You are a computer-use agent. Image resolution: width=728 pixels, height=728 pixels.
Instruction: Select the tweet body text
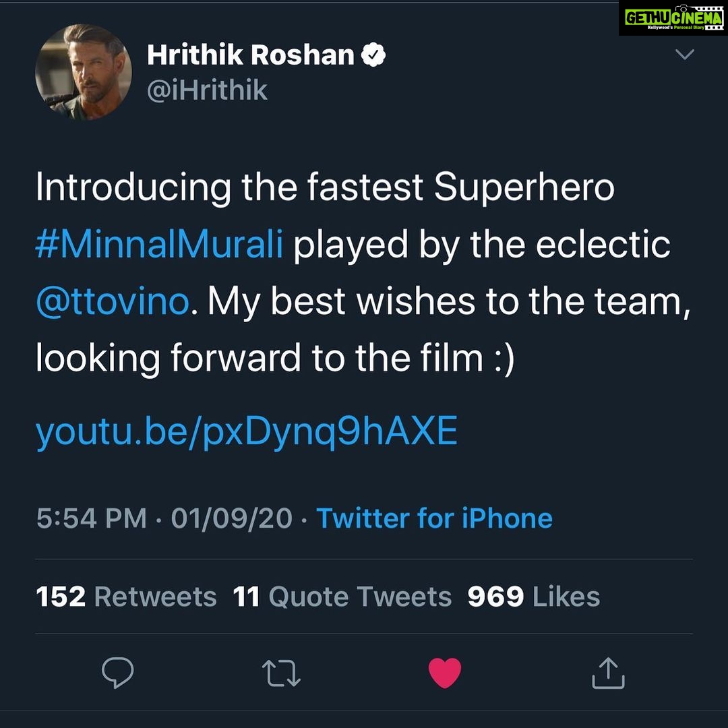[x=363, y=273]
